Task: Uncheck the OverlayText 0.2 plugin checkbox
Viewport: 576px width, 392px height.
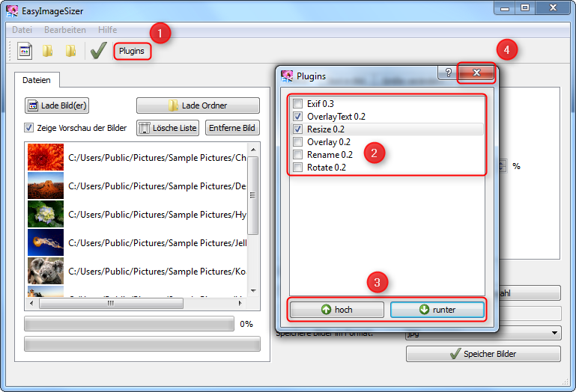Action: [x=297, y=117]
